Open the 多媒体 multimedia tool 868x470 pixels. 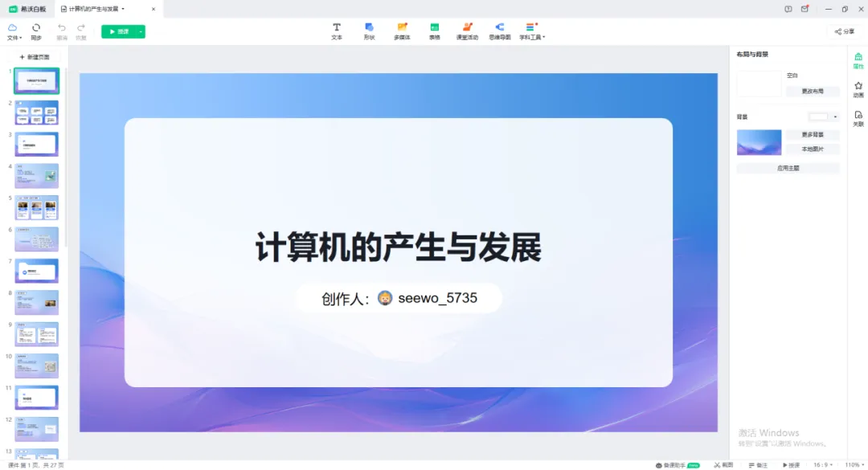(402, 31)
